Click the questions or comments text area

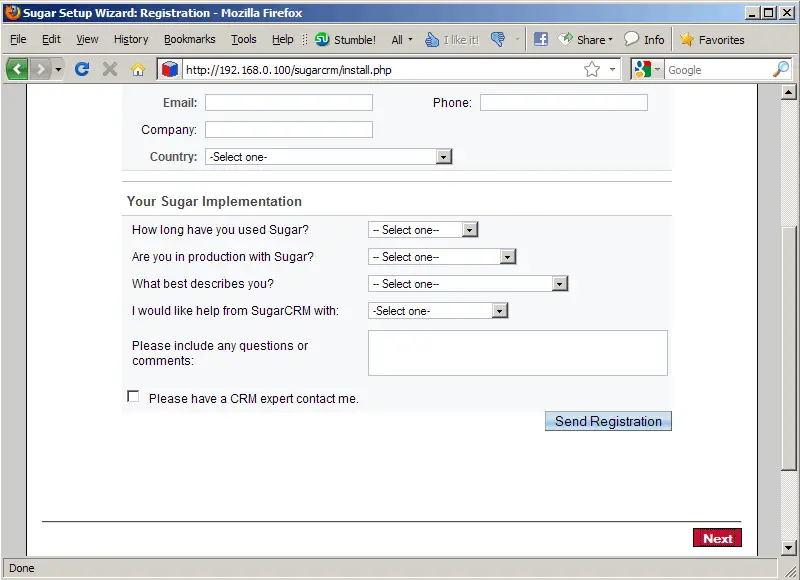pyautogui.click(x=518, y=353)
